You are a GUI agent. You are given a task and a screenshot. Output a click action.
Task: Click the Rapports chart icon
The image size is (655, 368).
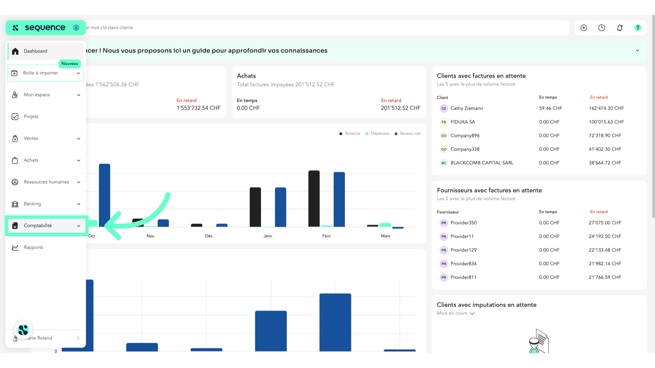15,247
